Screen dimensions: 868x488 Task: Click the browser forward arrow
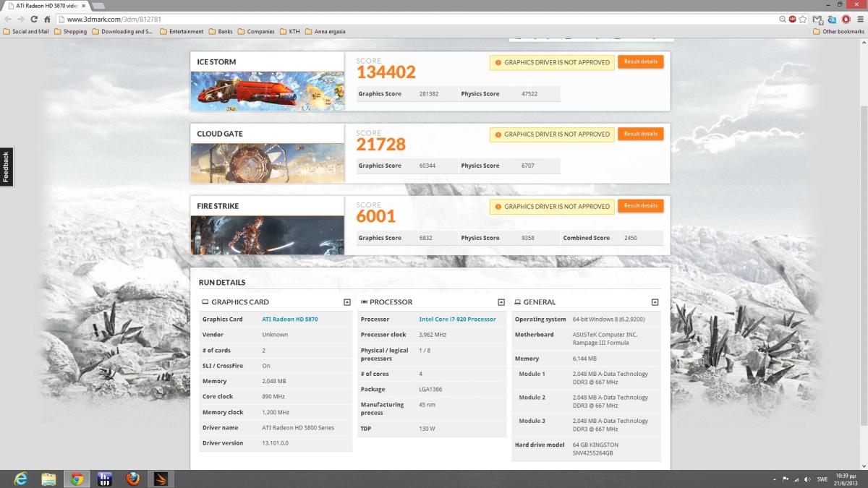(20, 19)
